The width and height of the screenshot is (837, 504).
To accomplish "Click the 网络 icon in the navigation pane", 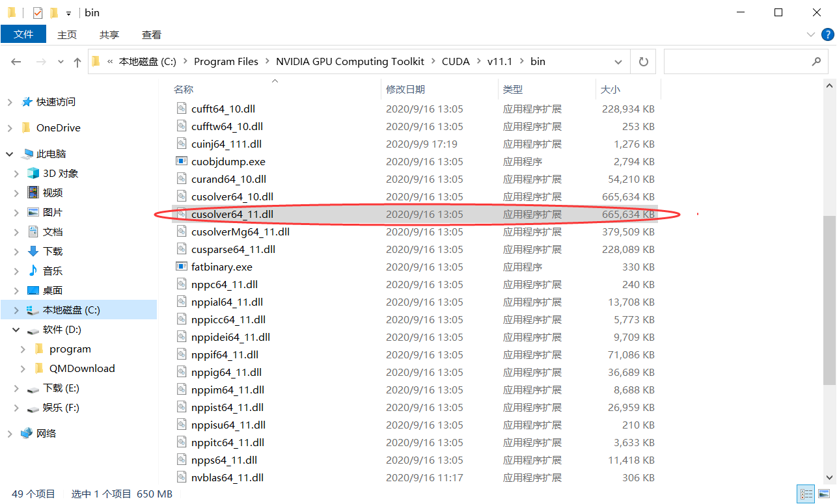I will (x=26, y=432).
